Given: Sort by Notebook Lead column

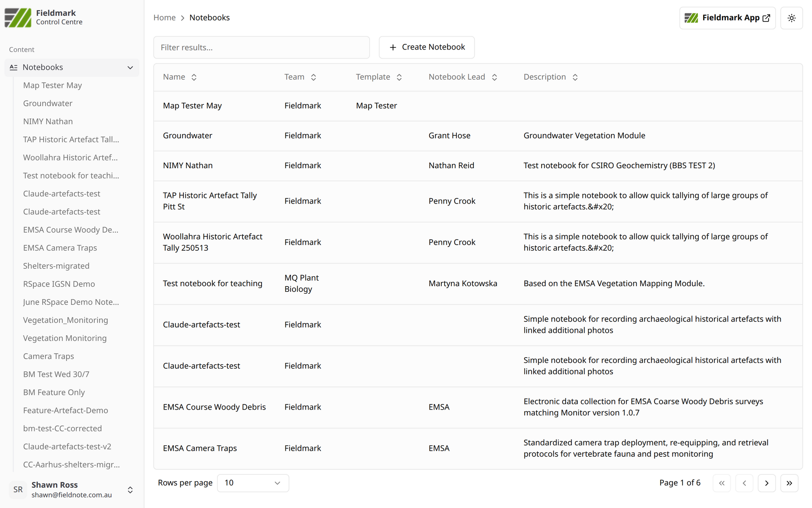Looking at the screenshot, I should (x=494, y=77).
